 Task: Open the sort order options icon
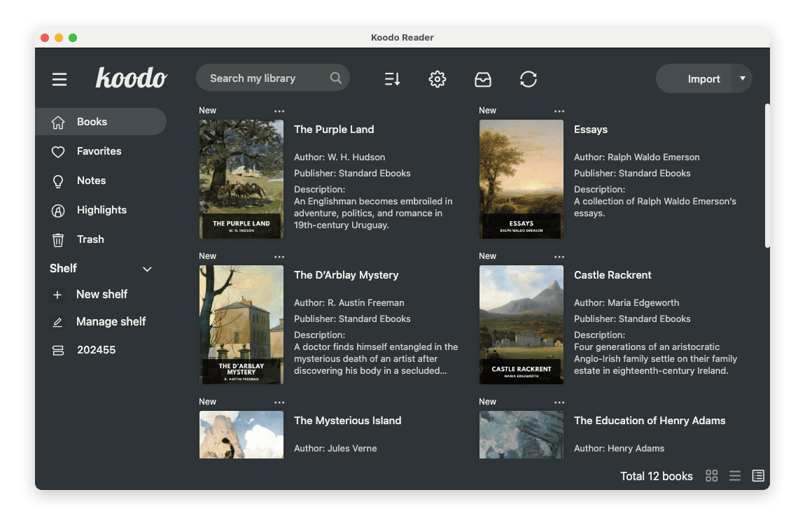(x=392, y=79)
